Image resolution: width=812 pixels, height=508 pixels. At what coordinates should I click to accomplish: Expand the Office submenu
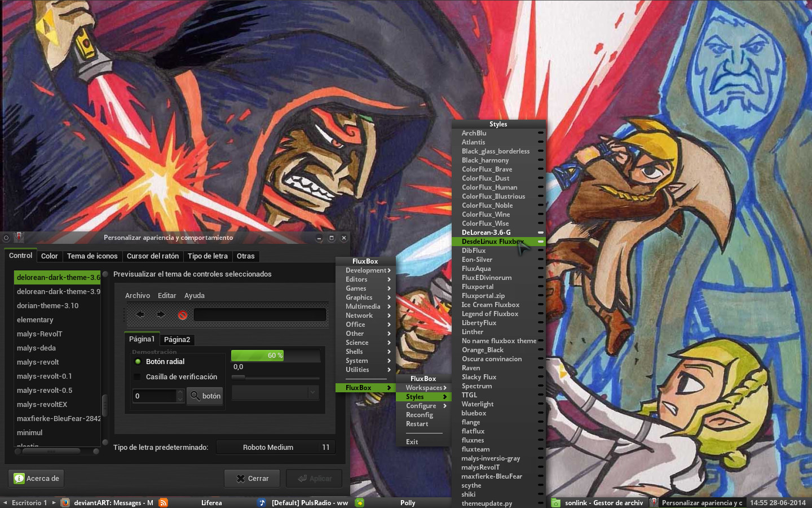[365, 325]
